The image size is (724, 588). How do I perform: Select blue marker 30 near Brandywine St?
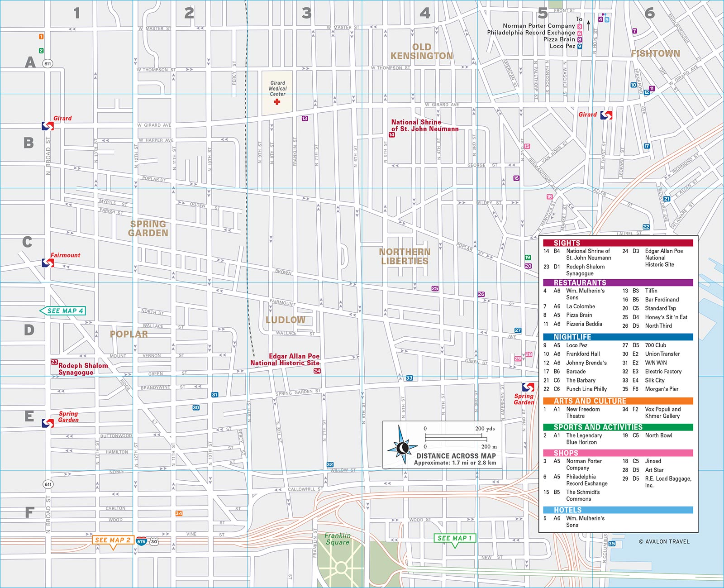[x=196, y=407]
